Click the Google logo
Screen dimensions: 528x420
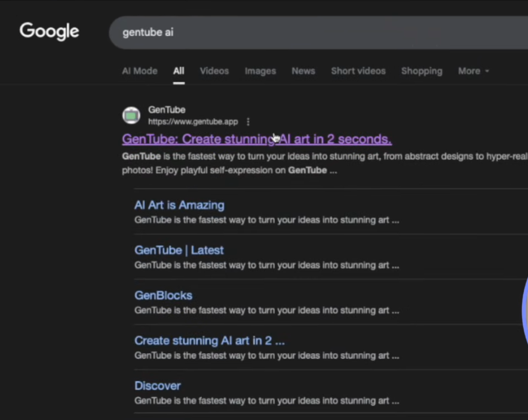(49, 32)
